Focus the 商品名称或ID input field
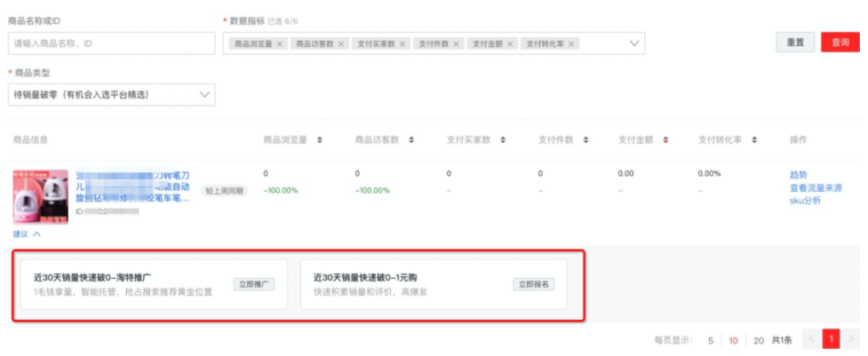 [x=111, y=43]
